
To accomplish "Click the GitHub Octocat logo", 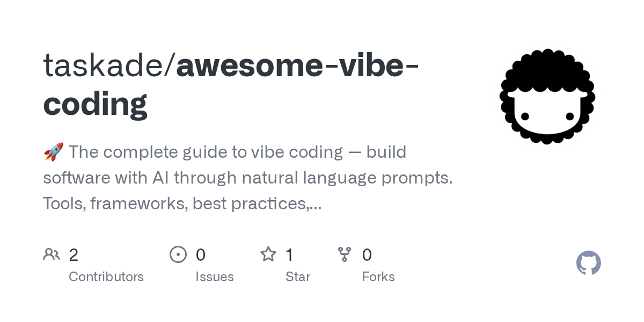I will click(588, 263).
